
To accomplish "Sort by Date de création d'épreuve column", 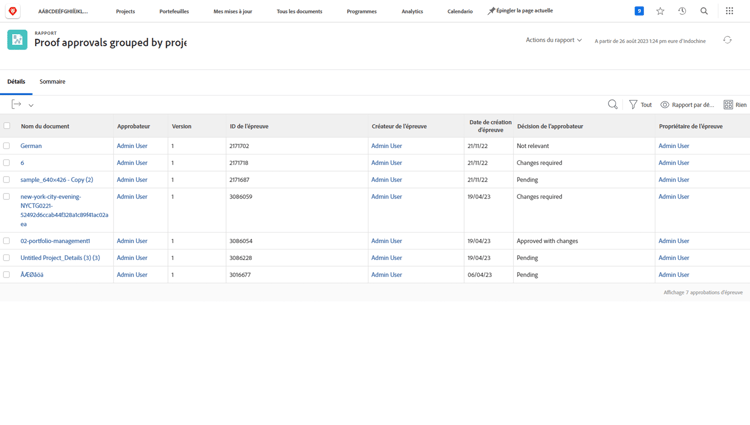I will coord(490,126).
